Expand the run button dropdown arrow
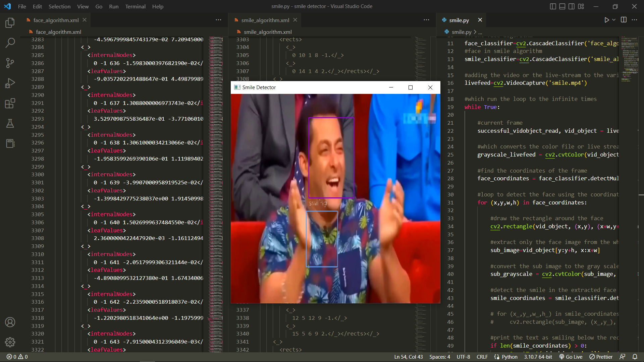Image resolution: width=644 pixels, height=362 pixels. [614, 20]
